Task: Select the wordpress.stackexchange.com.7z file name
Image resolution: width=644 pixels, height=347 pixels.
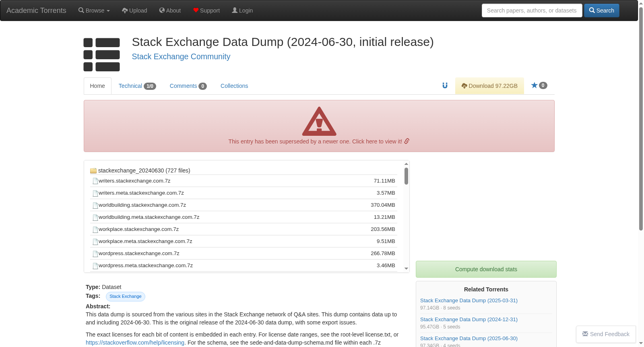Action: (x=139, y=253)
